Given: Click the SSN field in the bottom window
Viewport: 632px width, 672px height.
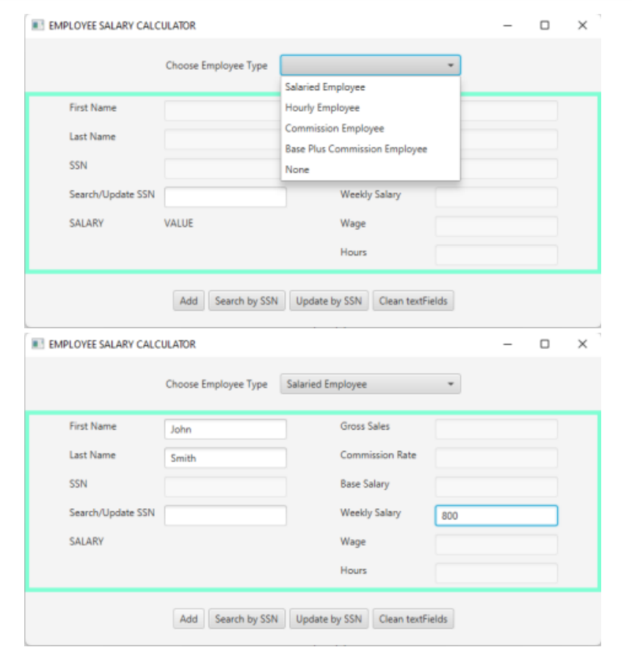Looking at the screenshot, I should pos(225,487).
